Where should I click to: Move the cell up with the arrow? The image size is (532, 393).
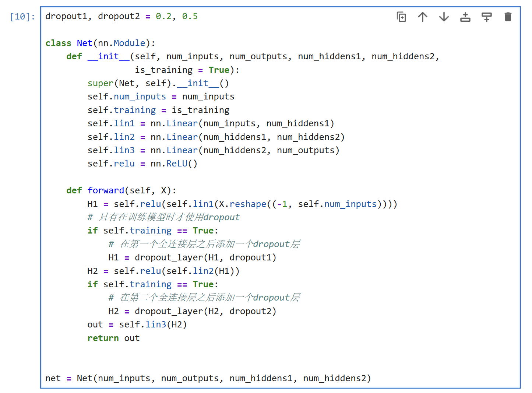422,17
